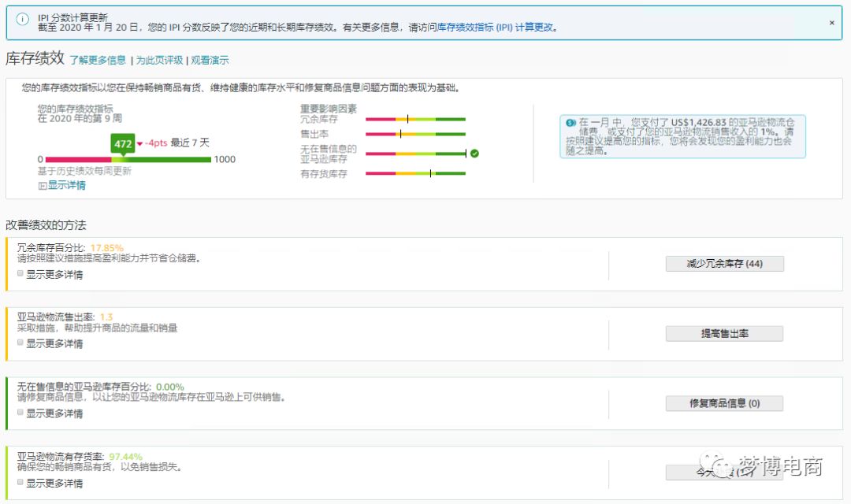Click the 17.85% excess inventory value
Viewport: 851px width, 504px height.
[x=107, y=248]
